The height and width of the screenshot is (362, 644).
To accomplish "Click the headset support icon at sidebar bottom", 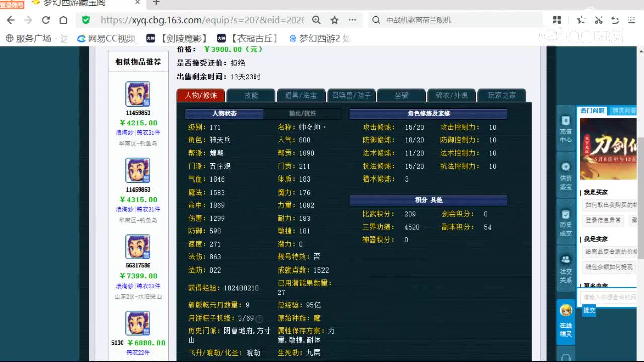I will [566, 357].
